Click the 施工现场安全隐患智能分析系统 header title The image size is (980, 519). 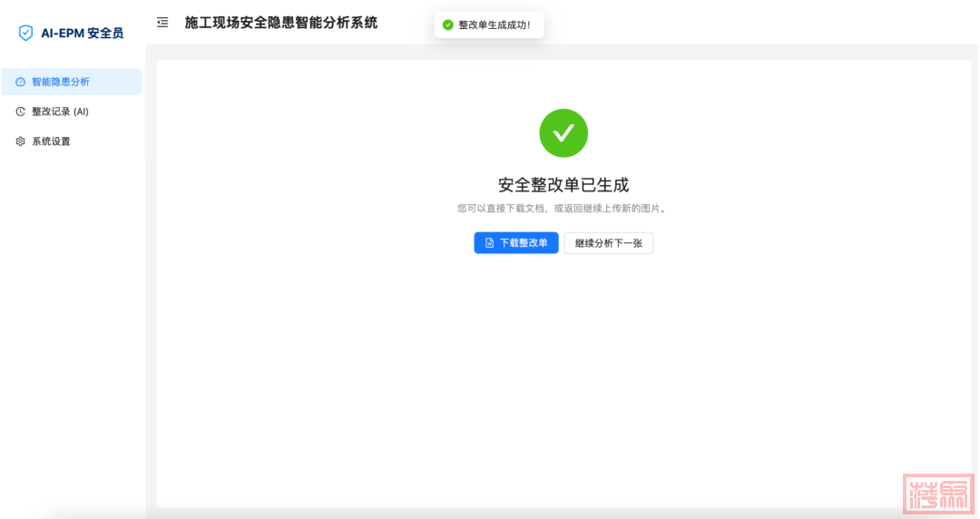(x=281, y=23)
